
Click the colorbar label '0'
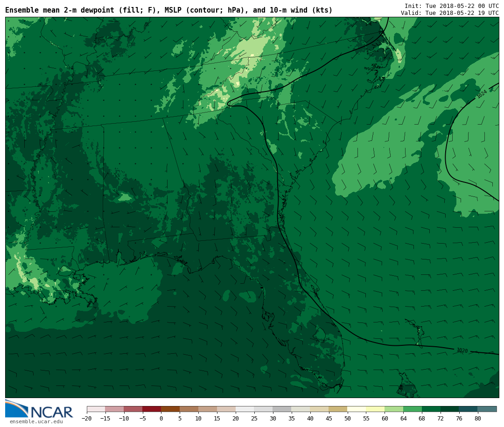point(161,418)
